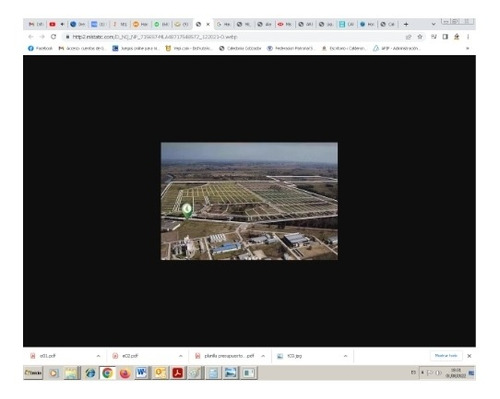Bookmark this page with the star icon
Viewport: 500px width, 399px height.
[x=420, y=37]
